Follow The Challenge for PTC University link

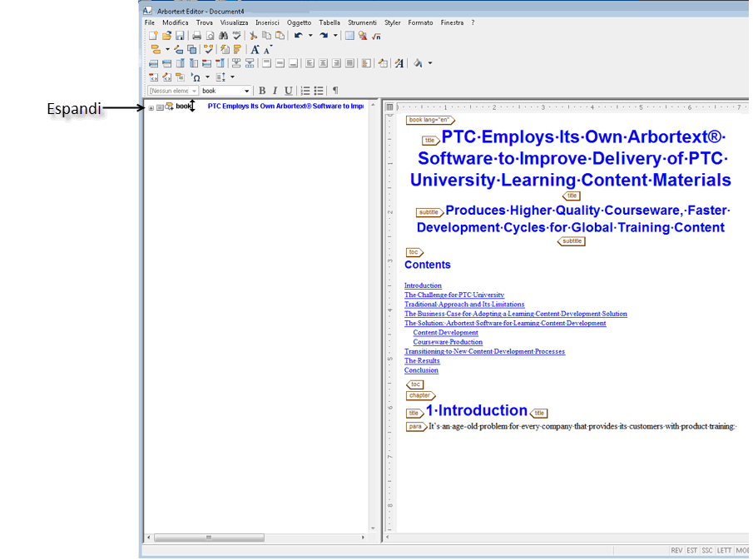454,295
